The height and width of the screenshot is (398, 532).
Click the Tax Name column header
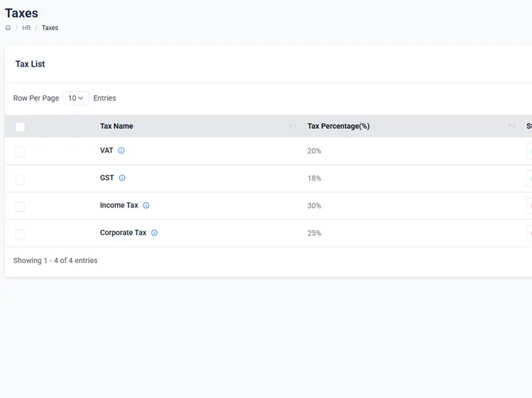coord(116,126)
